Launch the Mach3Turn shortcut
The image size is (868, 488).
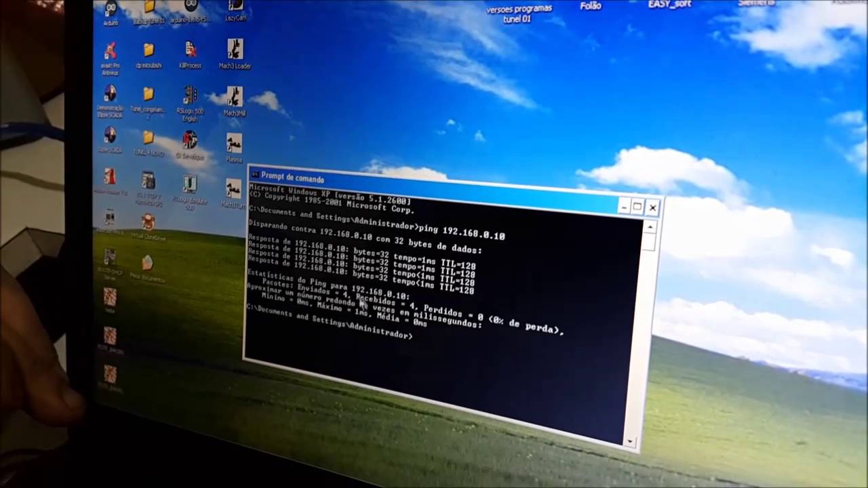(234, 193)
